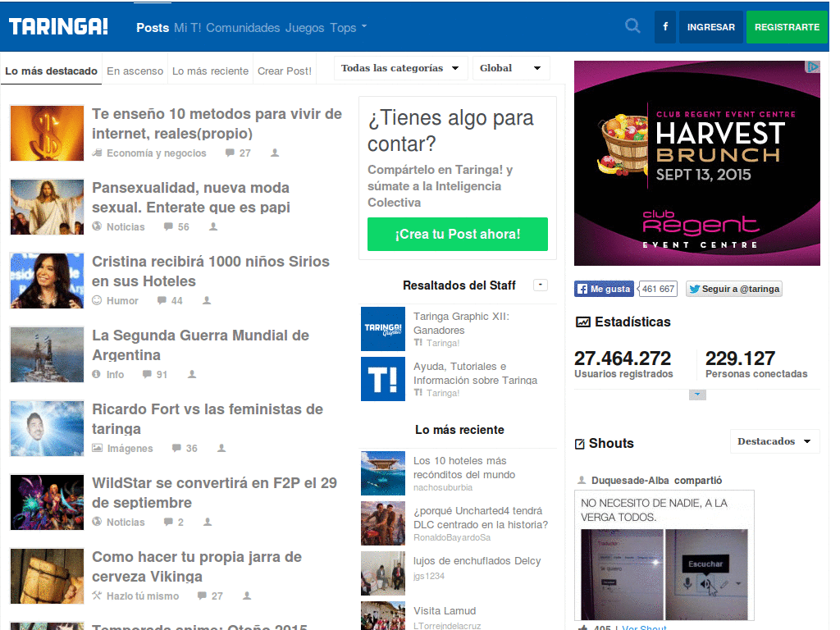Open the Duquesade-Alba profile link
Viewport: 840px width, 630px height.
pyautogui.click(x=630, y=481)
